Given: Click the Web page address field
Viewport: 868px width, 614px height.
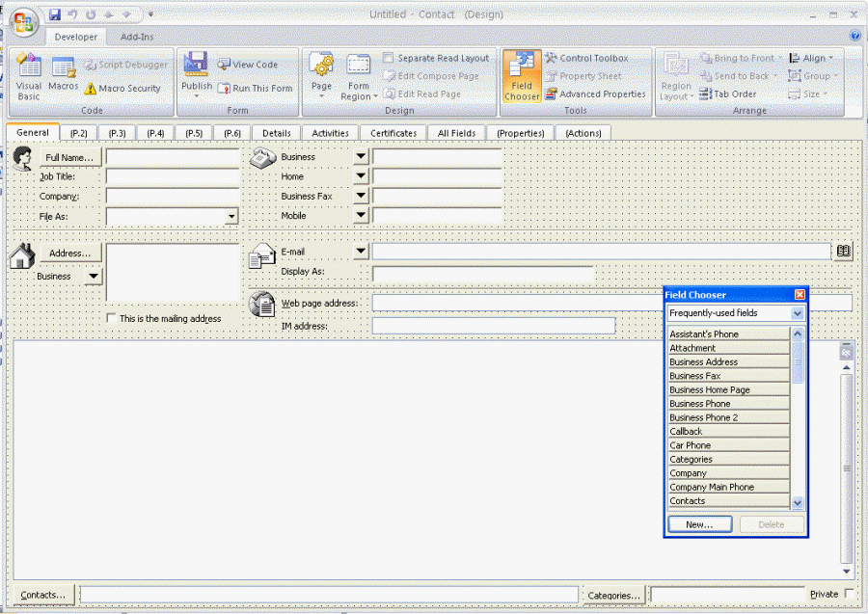Looking at the screenshot, I should pos(611,303).
